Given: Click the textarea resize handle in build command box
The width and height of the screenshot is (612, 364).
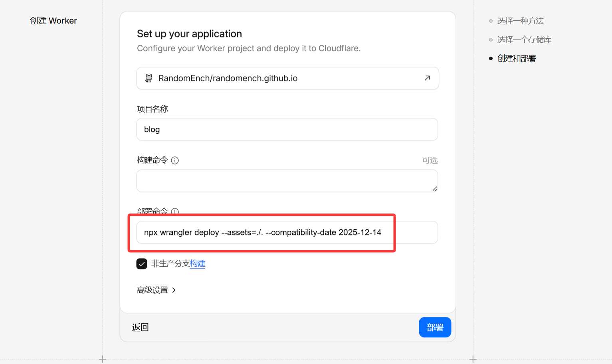Looking at the screenshot, I should coord(435,189).
